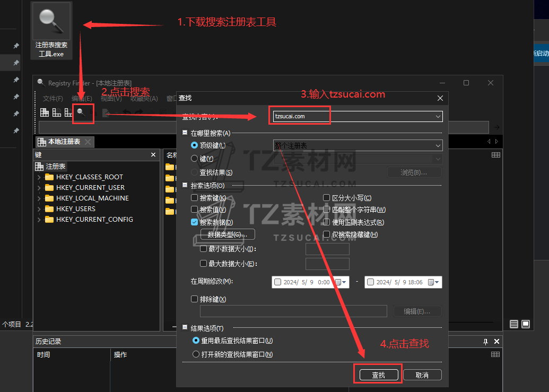Open the 整个注册表 dropdown
Image resolution: width=549 pixels, height=392 pixels.
pyautogui.click(x=438, y=145)
